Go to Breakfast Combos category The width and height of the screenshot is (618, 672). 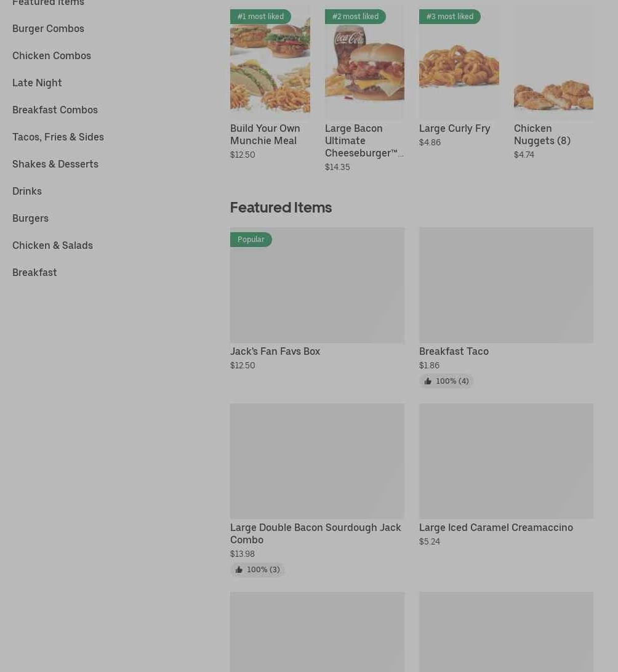tap(55, 110)
